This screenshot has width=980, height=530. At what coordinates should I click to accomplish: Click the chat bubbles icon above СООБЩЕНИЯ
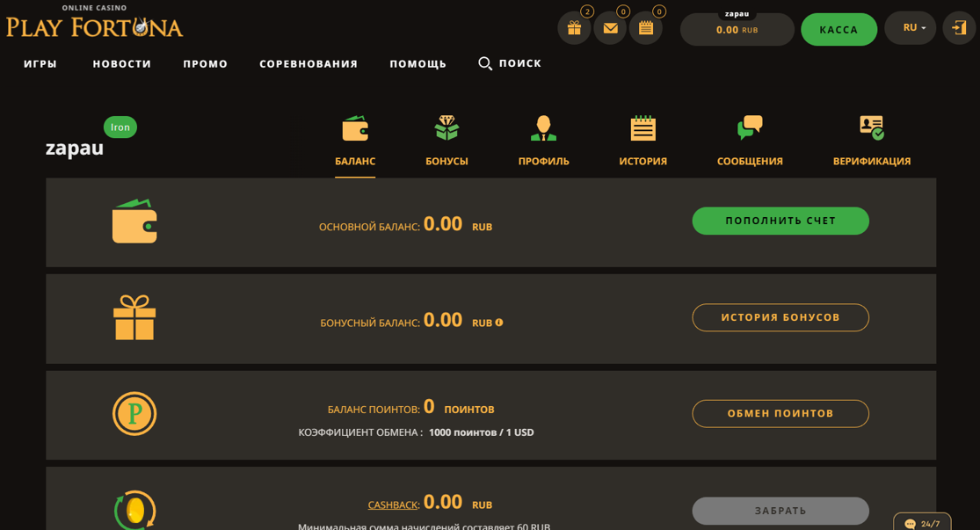[x=750, y=127]
